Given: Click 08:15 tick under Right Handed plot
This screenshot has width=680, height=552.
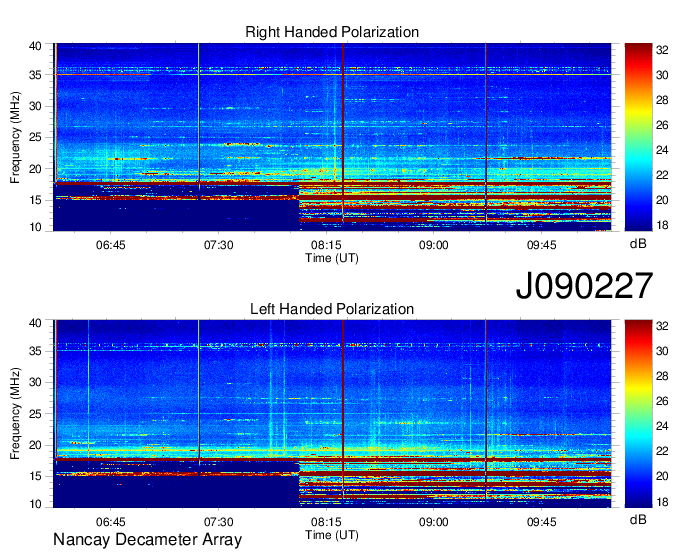Looking at the screenshot, I should pos(326,245).
